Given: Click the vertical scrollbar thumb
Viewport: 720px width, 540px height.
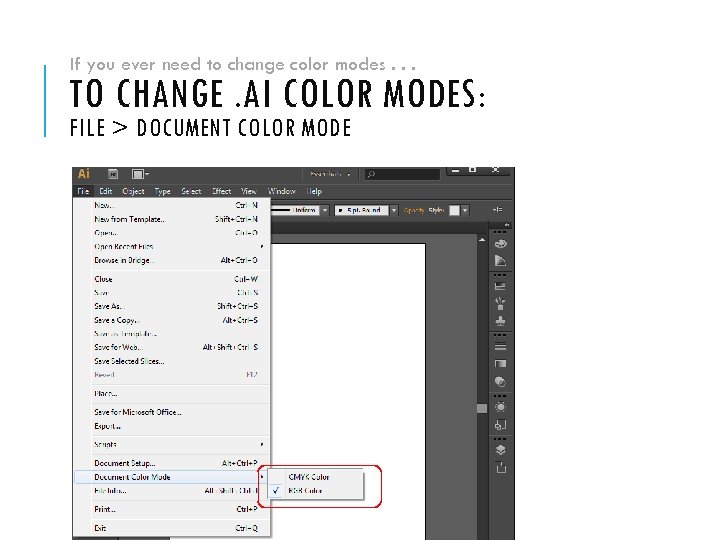Looking at the screenshot, I should click(x=482, y=408).
